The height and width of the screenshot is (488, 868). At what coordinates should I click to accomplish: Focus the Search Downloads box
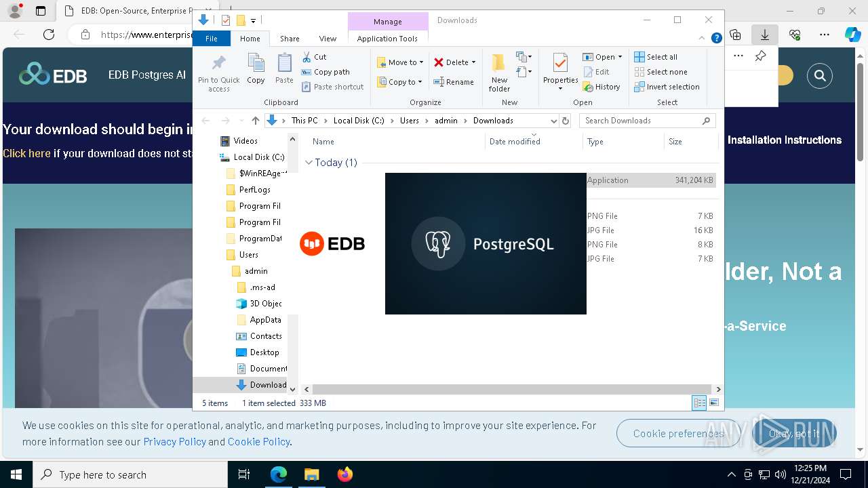pyautogui.click(x=648, y=121)
